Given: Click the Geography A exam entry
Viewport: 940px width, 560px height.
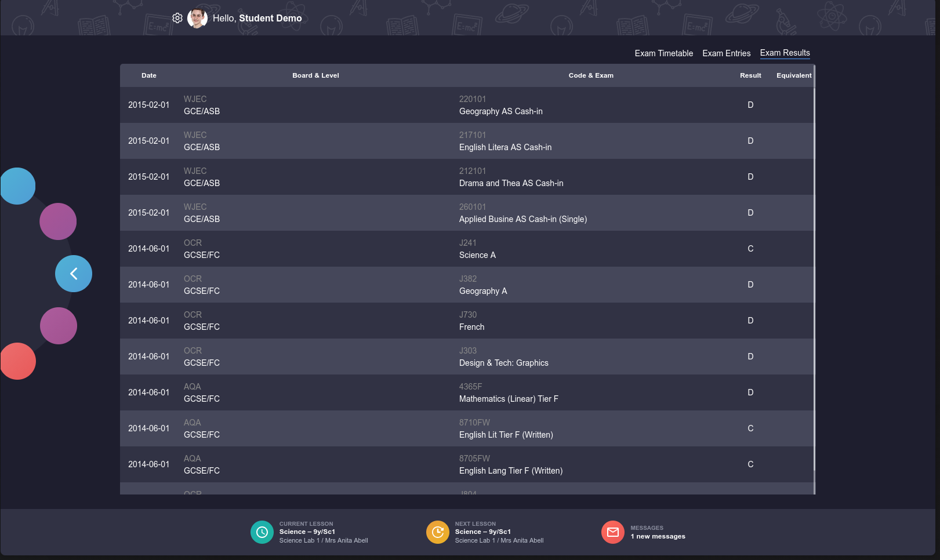Looking at the screenshot, I should click(x=483, y=291).
